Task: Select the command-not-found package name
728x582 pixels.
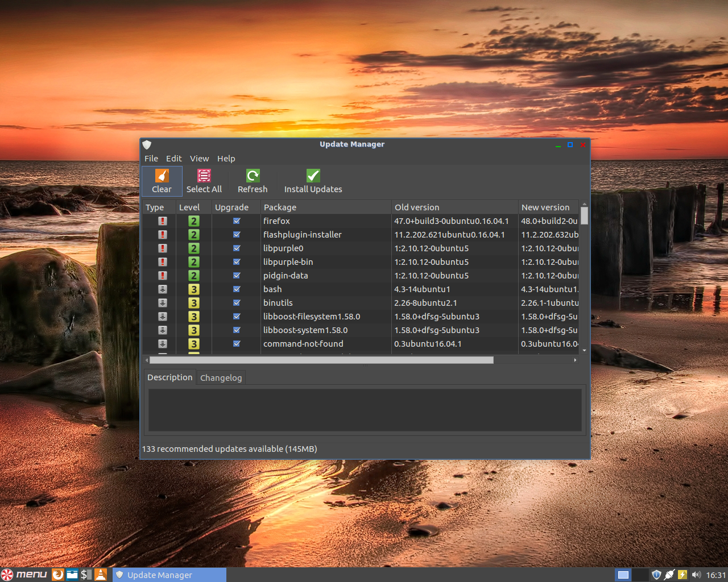Action: 303,344
